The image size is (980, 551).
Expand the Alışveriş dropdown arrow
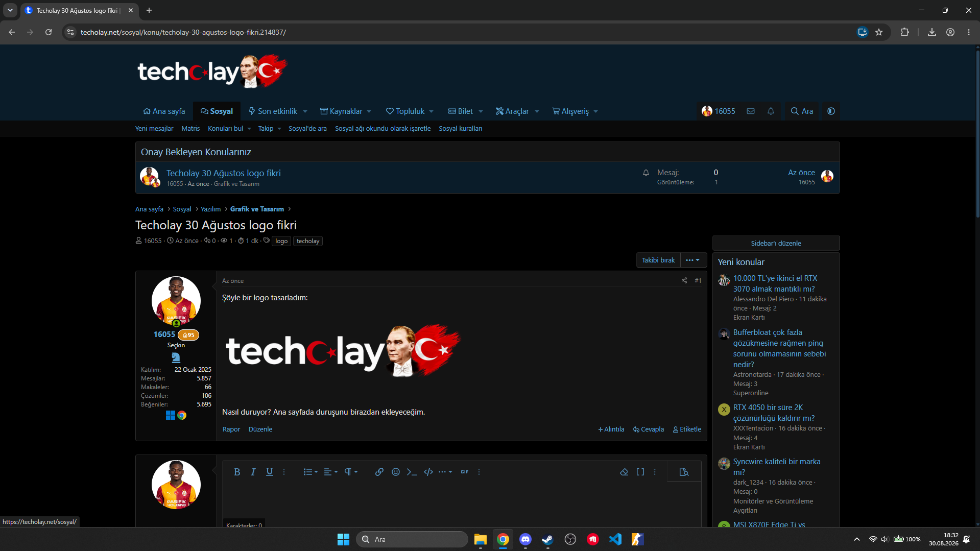tap(596, 111)
